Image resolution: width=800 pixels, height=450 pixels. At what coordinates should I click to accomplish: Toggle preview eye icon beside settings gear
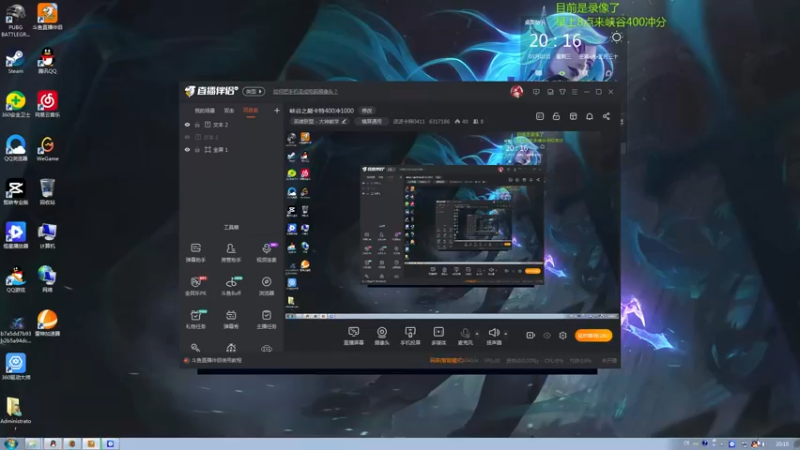tap(546, 336)
